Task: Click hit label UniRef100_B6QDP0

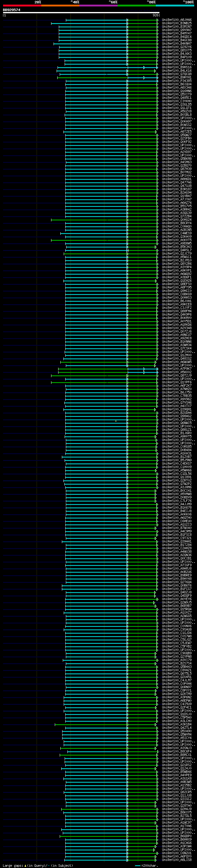Action: tap(177, 836)
